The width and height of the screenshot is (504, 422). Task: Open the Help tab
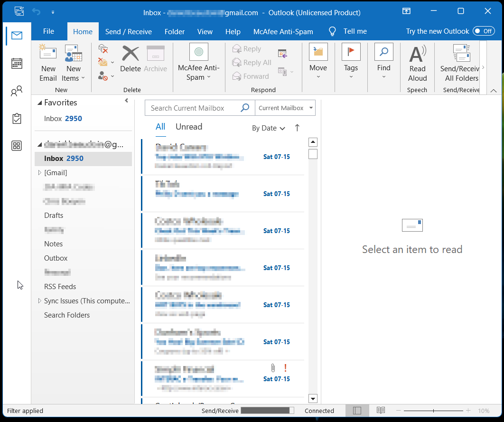click(x=233, y=31)
